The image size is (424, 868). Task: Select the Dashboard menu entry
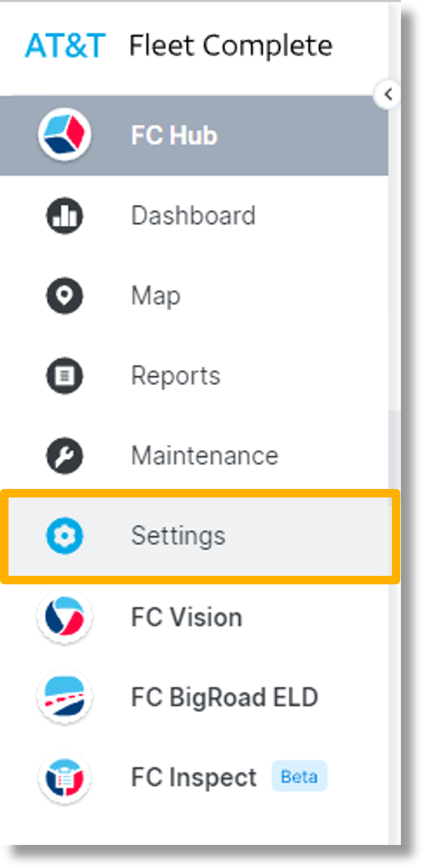point(193,215)
